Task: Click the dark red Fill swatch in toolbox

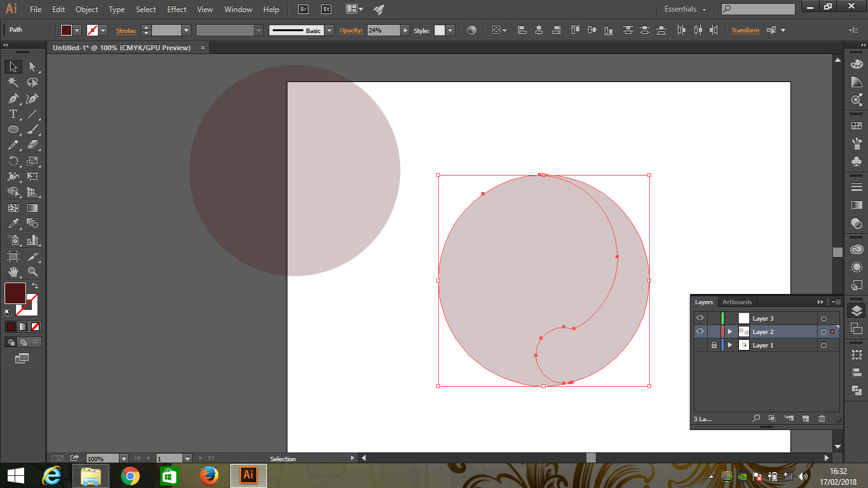Action: [15, 293]
